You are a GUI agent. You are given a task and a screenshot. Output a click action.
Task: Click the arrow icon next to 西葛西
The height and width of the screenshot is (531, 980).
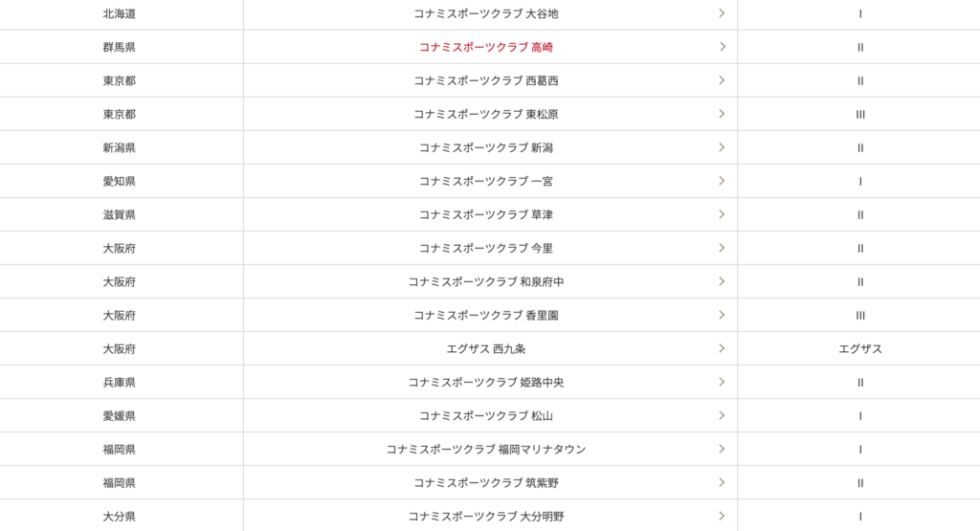point(722,80)
